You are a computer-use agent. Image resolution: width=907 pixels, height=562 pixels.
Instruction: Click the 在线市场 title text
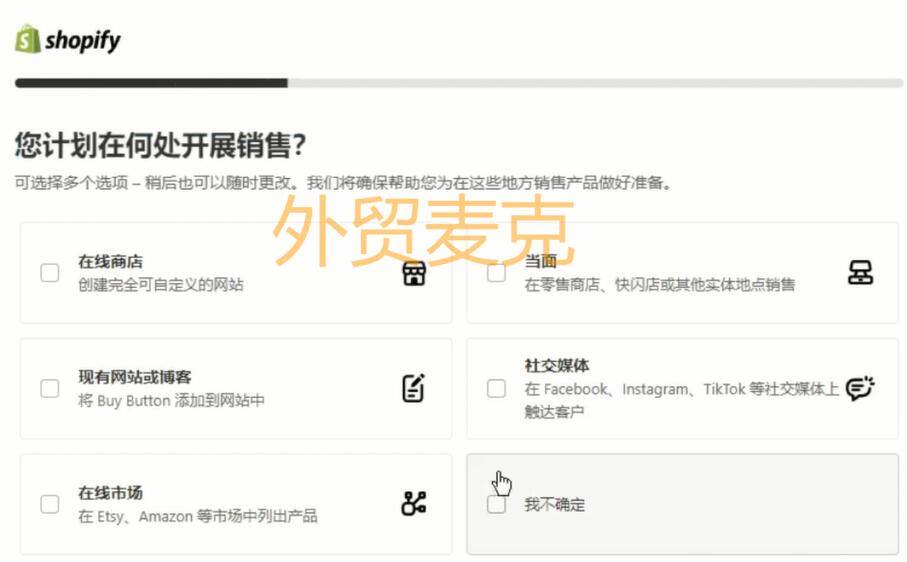click(110, 493)
